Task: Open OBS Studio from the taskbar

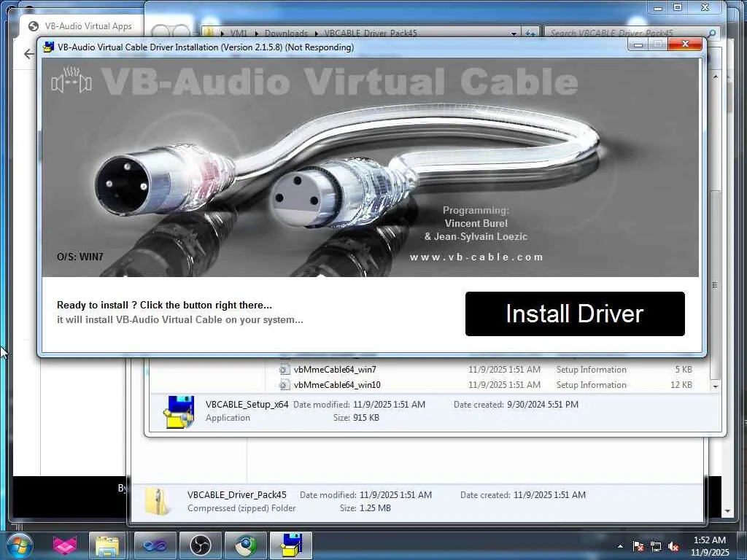Action: coord(200,545)
